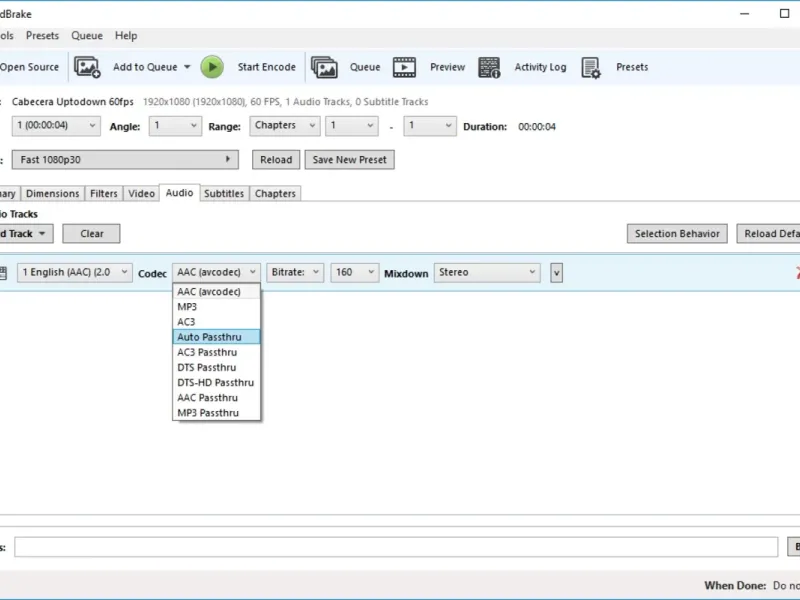Click the Save New Preset button
Screen dimensions: 800x600
(349, 160)
